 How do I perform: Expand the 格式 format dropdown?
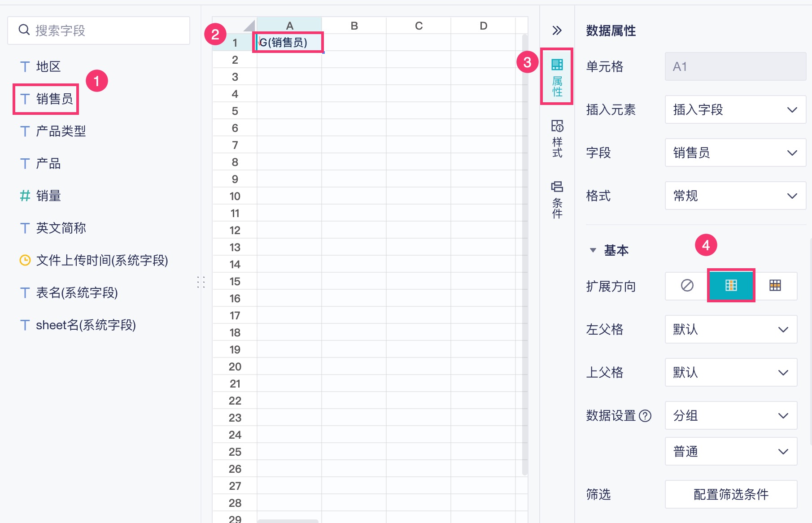[735, 196]
